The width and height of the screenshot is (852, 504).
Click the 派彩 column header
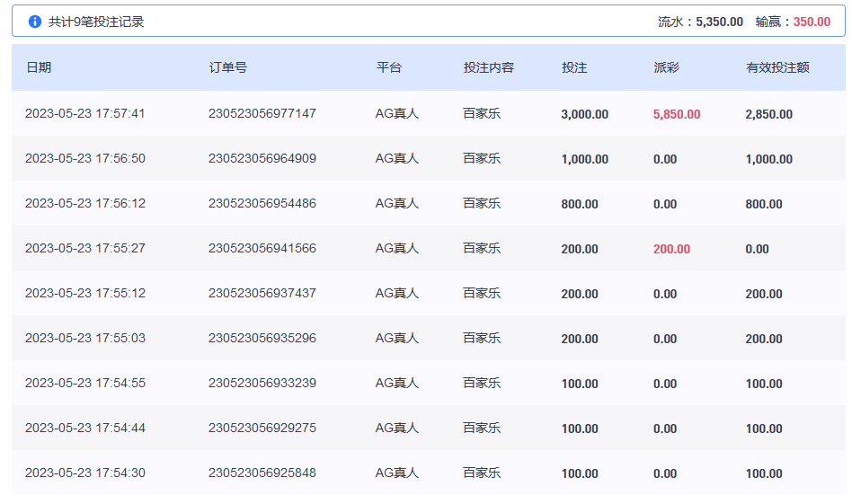pos(666,67)
